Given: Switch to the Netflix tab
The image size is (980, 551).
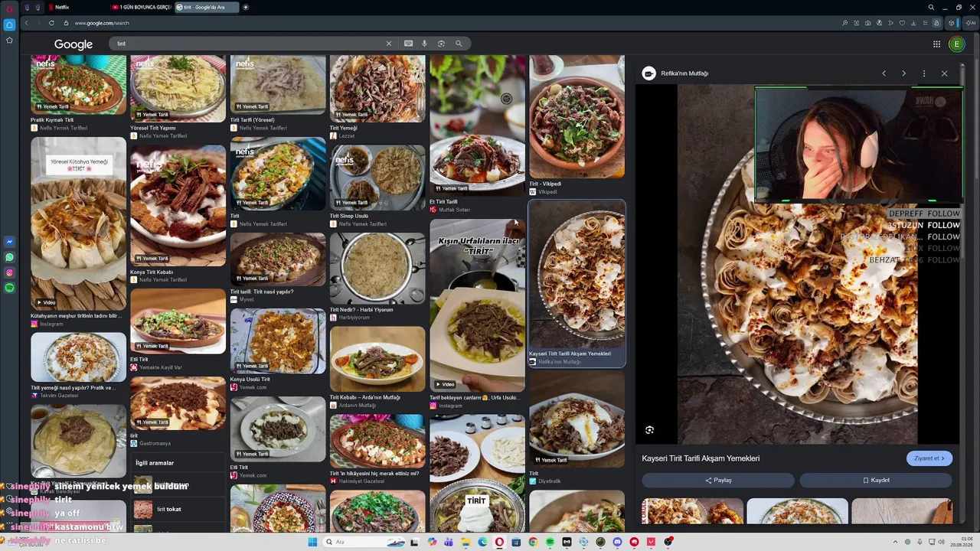Looking at the screenshot, I should 75,7.
